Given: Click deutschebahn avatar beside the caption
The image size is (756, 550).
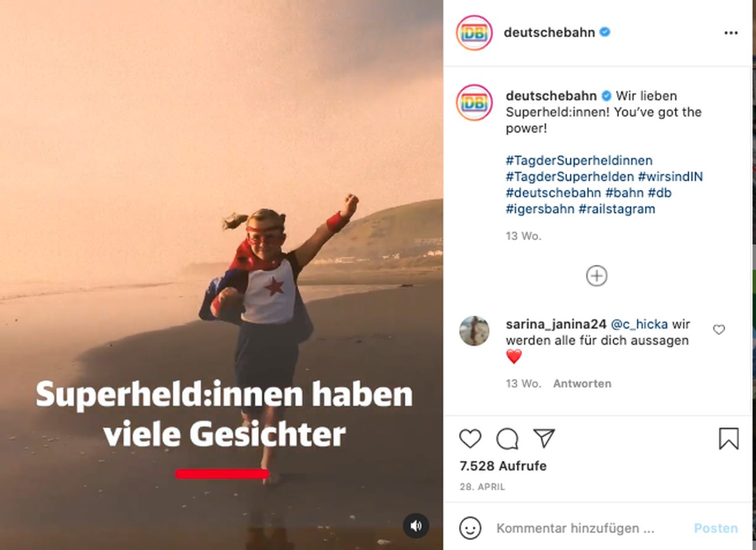Looking at the screenshot, I should click(474, 103).
